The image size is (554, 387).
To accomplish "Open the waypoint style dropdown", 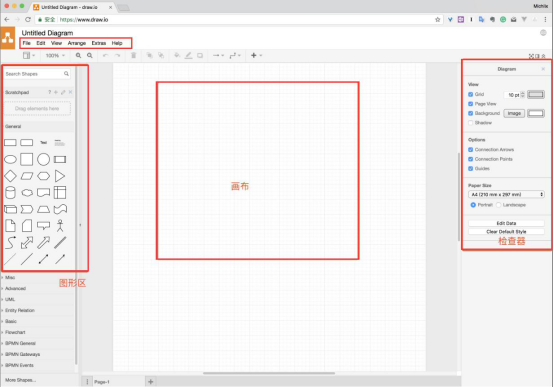I will pyautogui.click(x=235, y=55).
